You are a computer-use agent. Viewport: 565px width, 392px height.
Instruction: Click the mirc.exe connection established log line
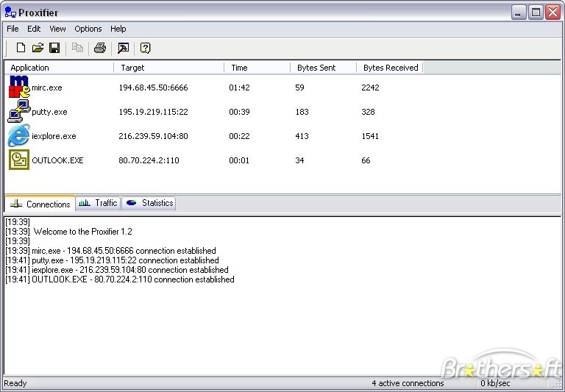tap(110, 251)
